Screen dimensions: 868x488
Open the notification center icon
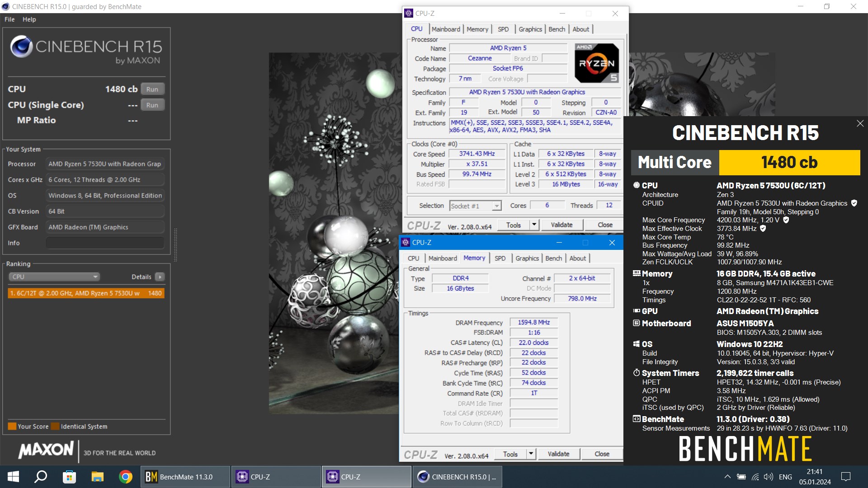click(x=846, y=477)
